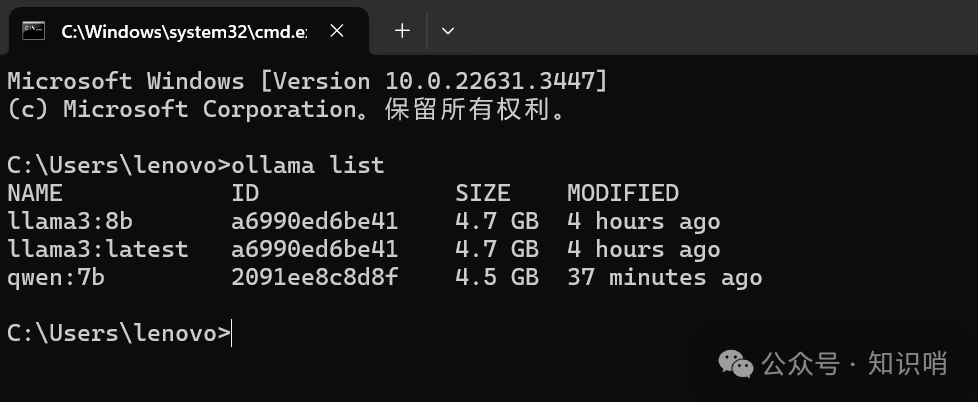Open a new terminal tab

402,31
